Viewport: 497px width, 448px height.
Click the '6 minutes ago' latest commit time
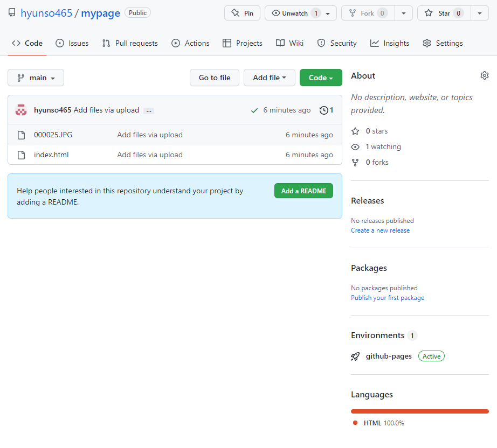(287, 110)
